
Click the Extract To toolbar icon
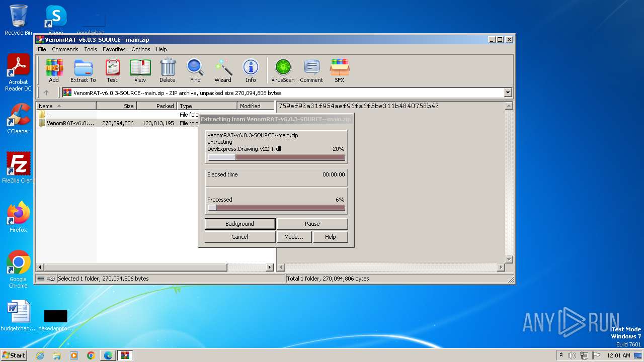coord(83,70)
